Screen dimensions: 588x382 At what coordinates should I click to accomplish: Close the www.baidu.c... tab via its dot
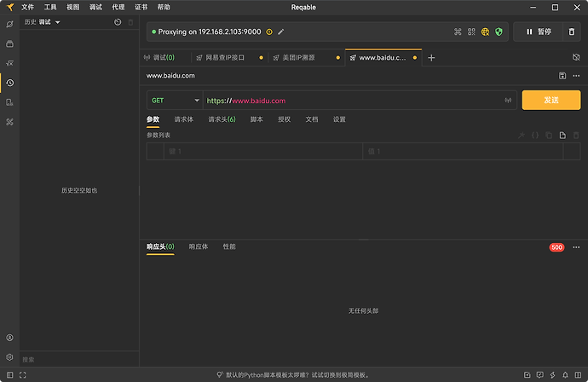tap(415, 58)
